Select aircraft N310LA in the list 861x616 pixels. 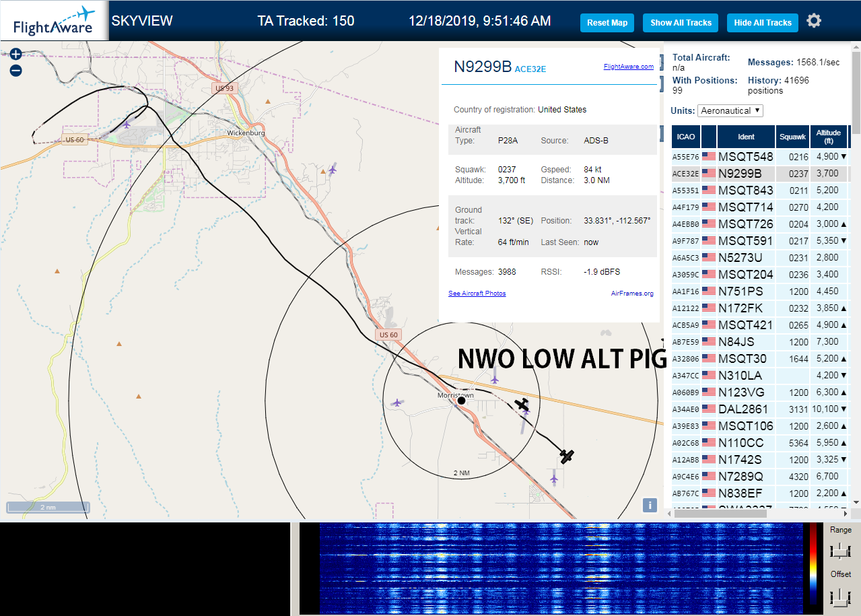tap(759, 375)
